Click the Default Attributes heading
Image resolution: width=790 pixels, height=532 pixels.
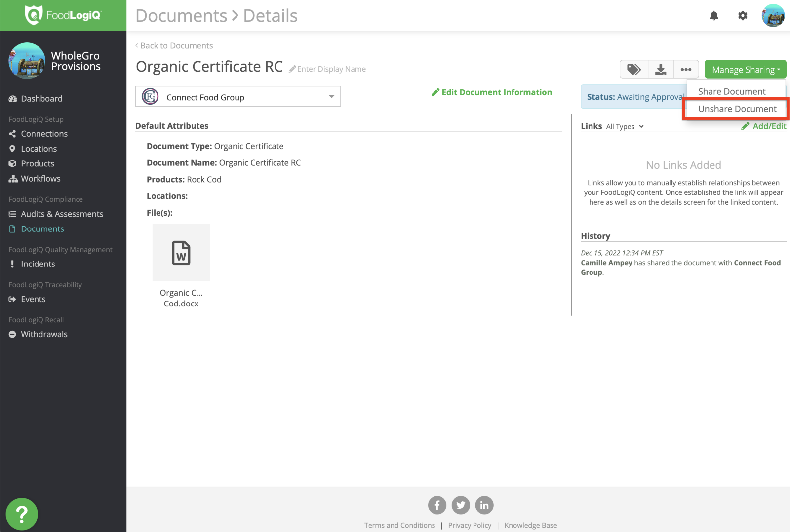click(172, 126)
